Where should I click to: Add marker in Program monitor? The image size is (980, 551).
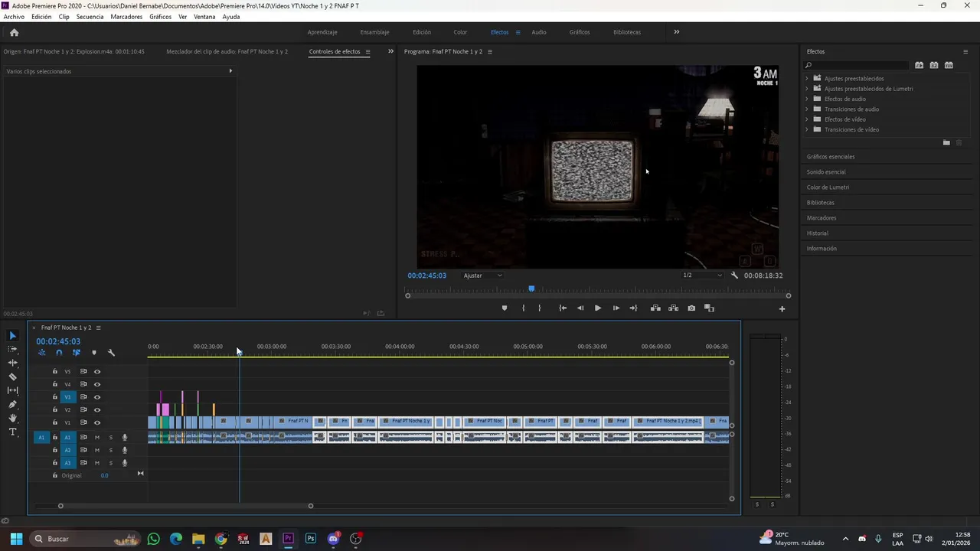click(504, 308)
